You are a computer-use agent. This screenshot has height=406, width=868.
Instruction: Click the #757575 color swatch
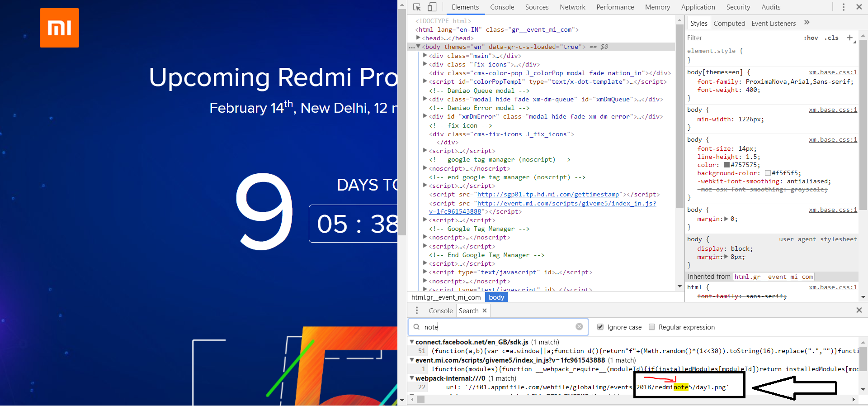tap(726, 165)
